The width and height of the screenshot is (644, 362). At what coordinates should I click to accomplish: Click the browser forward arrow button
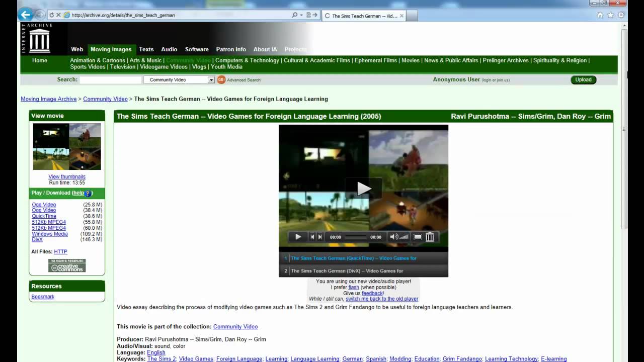pyautogui.click(x=40, y=15)
